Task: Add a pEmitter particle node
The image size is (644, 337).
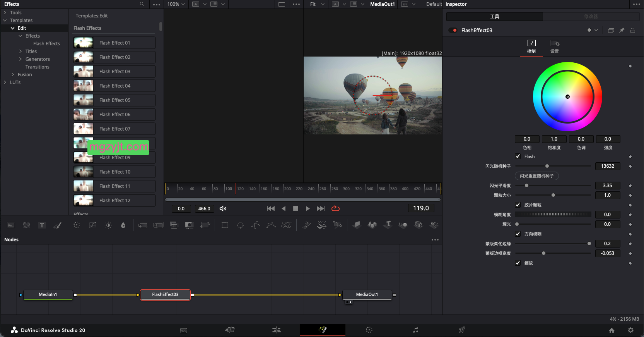Action: coord(306,225)
